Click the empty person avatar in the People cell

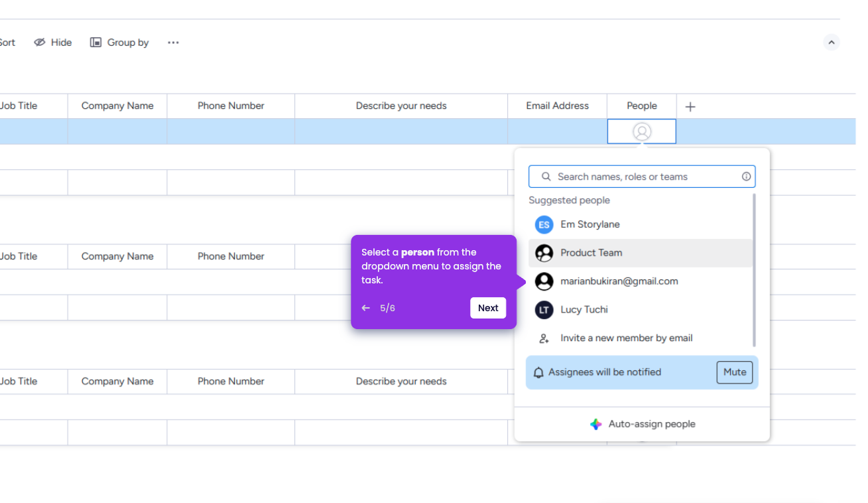[x=642, y=131]
